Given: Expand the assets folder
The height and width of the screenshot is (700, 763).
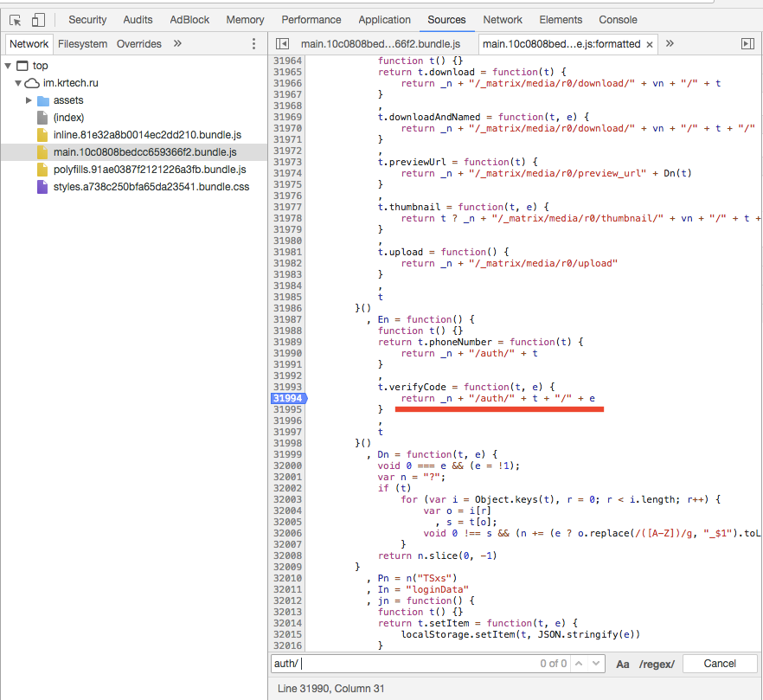Looking at the screenshot, I should click(x=29, y=100).
